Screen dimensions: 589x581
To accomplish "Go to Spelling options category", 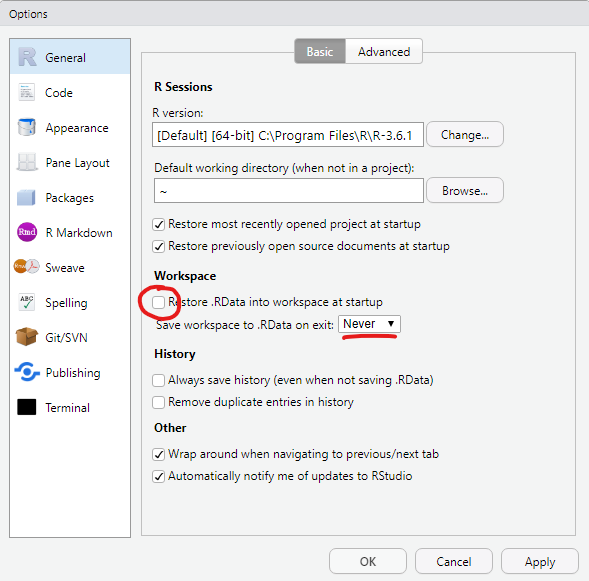I will point(70,302).
